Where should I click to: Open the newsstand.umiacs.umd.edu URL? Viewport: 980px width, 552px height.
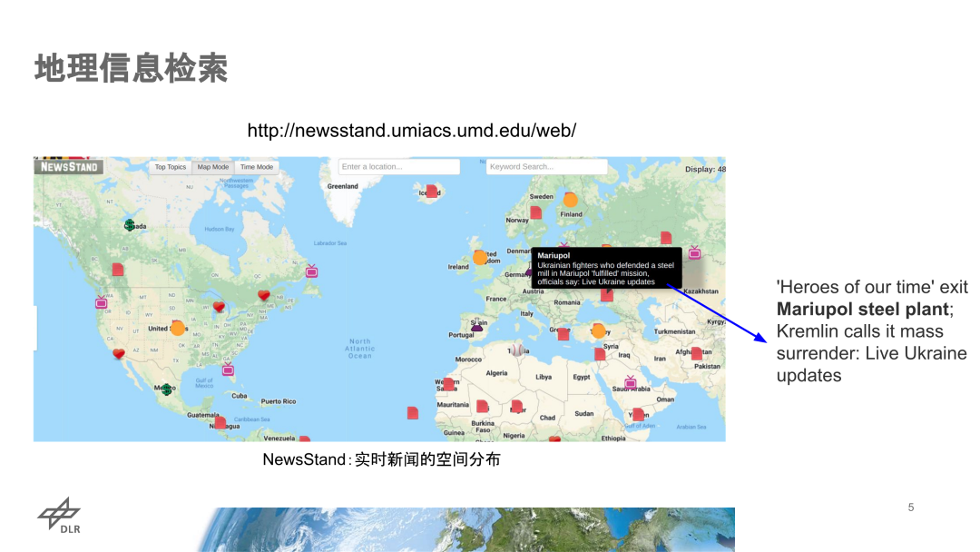click(411, 131)
